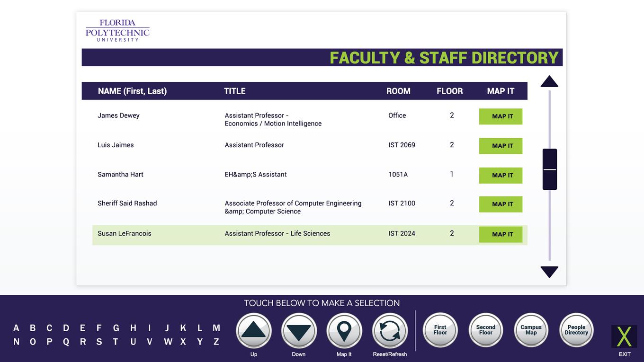
Task: Filter directory by letter S
Action: (x=99, y=342)
